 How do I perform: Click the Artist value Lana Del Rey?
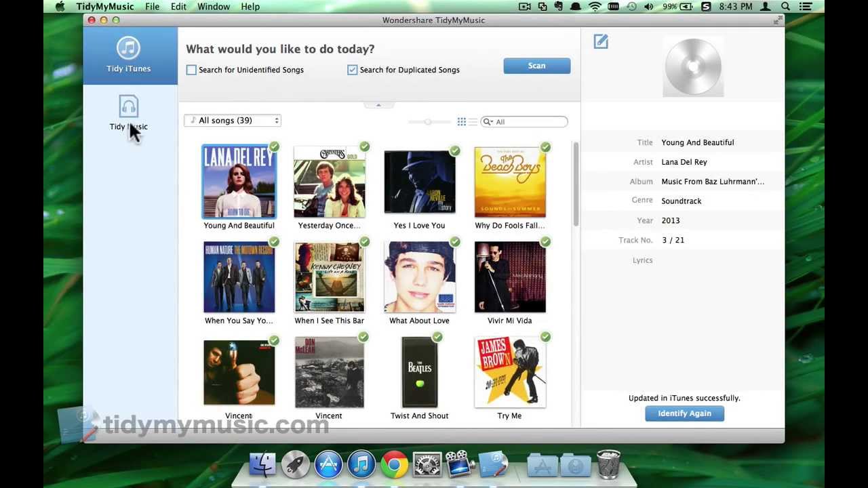click(x=684, y=162)
